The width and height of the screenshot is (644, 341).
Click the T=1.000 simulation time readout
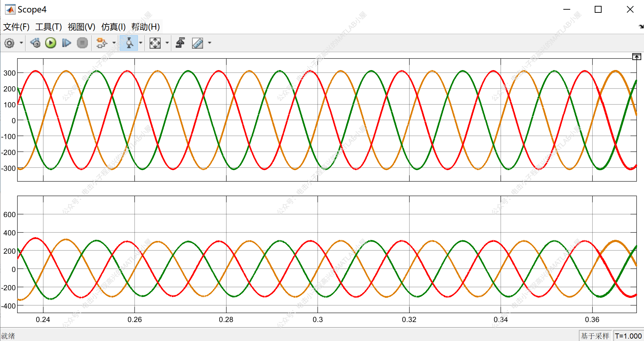point(628,336)
